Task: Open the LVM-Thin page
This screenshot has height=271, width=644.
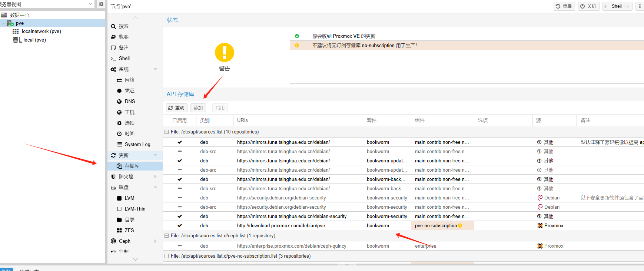Action: [x=135, y=209]
